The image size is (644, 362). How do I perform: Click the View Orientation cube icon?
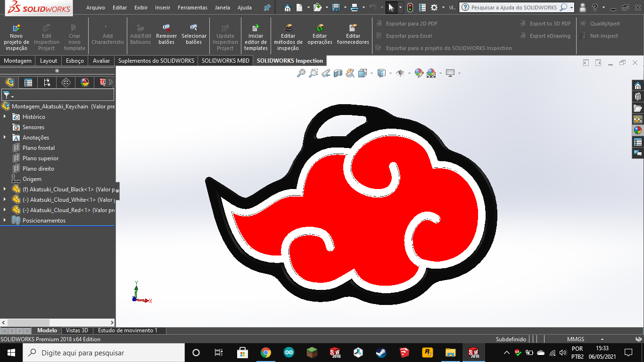pyautogui.click(x=362, y=73)
